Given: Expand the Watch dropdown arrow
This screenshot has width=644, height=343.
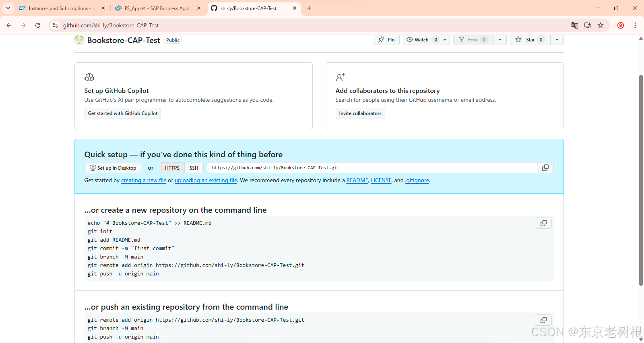Looking at the screenshot, I should [445, 40].
